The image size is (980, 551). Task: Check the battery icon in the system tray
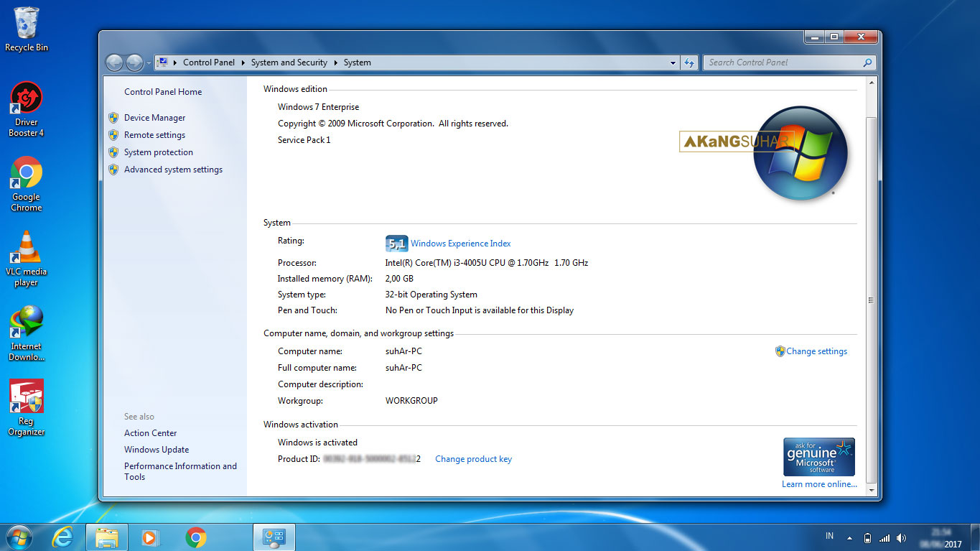(x=867, y=537)
